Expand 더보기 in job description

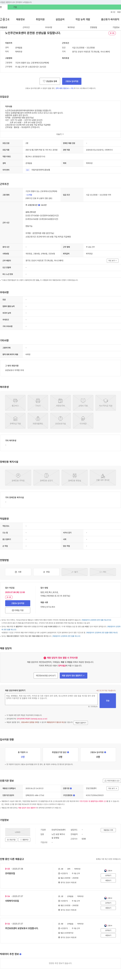tap(60, 134)
